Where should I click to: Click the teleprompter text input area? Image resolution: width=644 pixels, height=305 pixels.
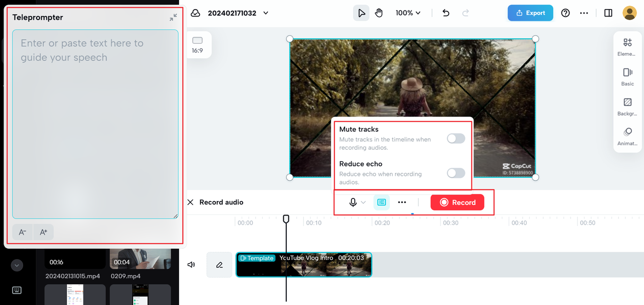click(95, 124)
